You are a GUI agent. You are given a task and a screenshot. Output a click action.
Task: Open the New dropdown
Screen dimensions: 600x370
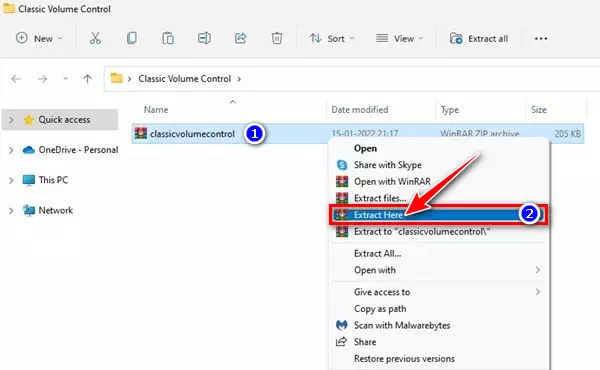pos(39,38)
